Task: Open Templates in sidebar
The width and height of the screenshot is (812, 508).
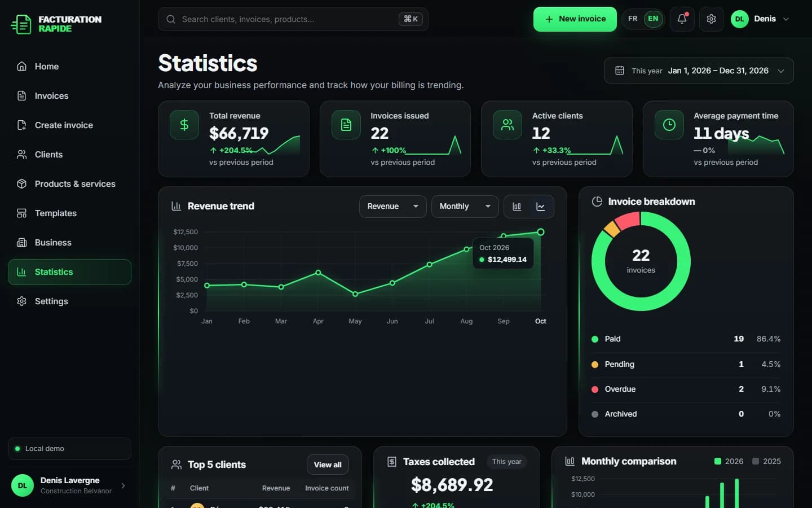Action: pyautogui.click(x=69, y=213)
